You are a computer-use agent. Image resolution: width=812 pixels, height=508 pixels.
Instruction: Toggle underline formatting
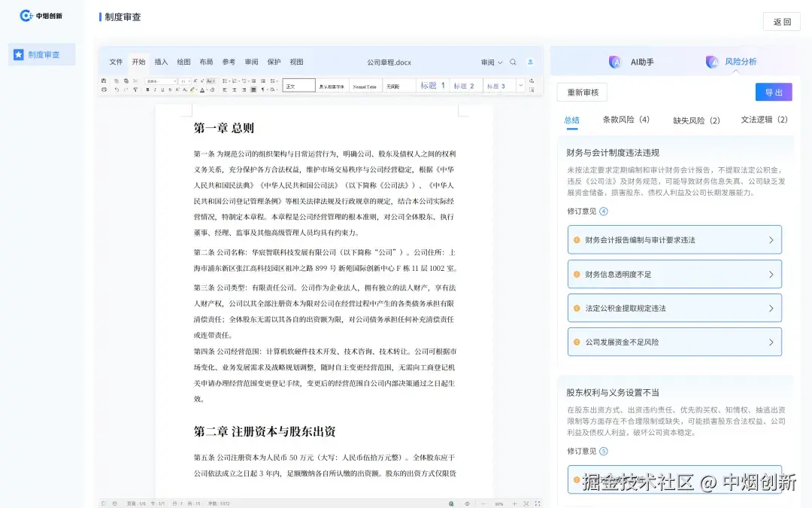(162, 88)
